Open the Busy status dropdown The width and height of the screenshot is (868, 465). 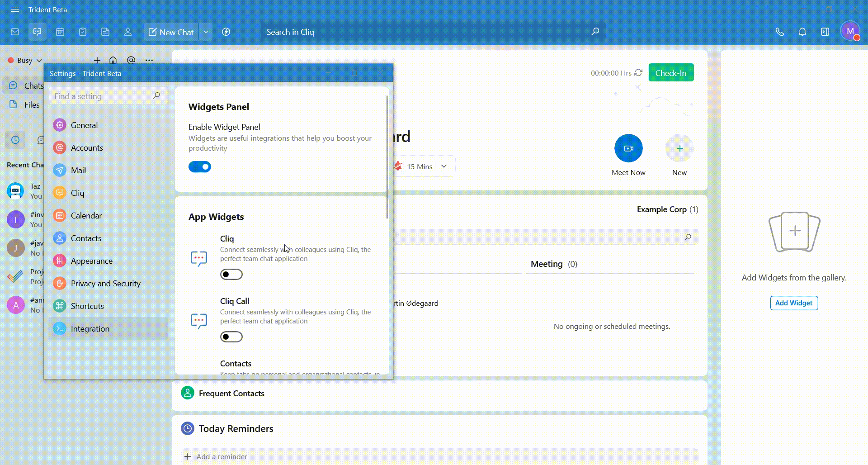[x=25, y=61]
